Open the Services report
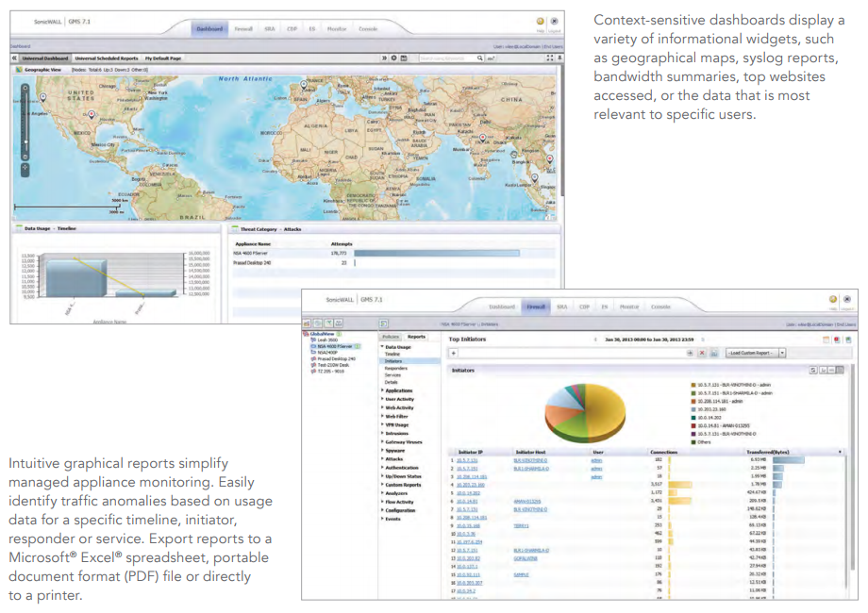868x613 pixels. click(x=392, y=375)
